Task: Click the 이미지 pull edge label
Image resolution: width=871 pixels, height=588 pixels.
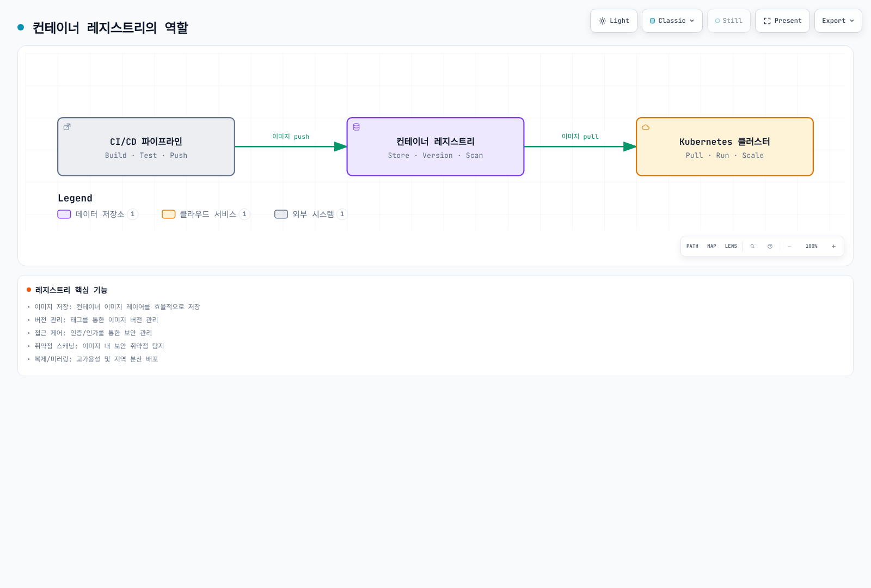Action: (x=580, y=137)
